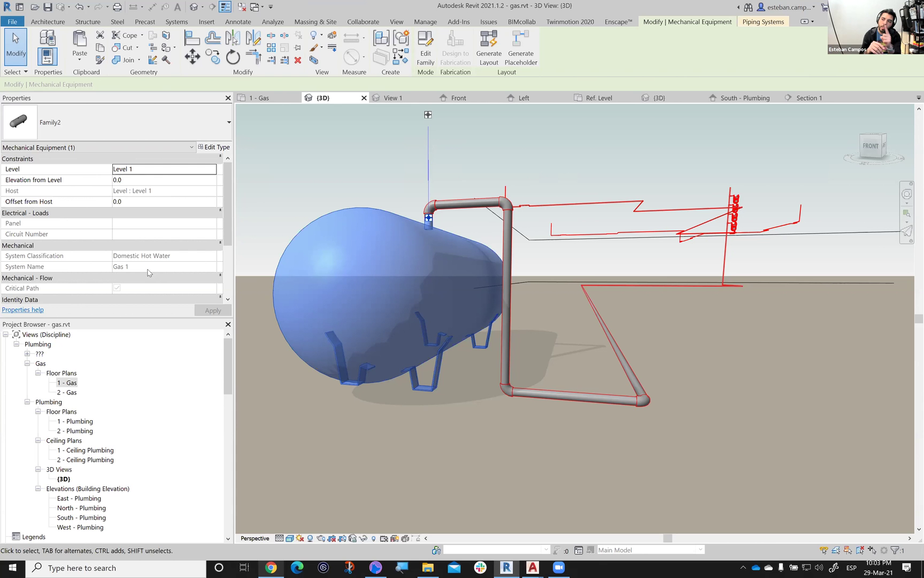
Task: Click ViewCube FRONT face
Action: [870, 146]
